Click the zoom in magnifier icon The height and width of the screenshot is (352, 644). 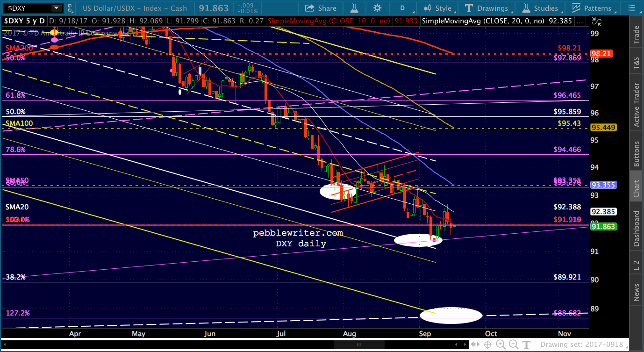pos(501,345)
